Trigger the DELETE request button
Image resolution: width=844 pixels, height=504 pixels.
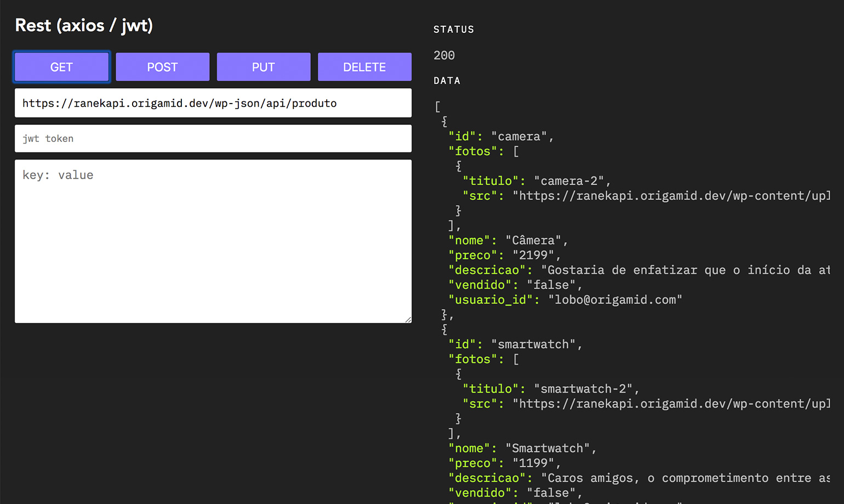coord(364,67)
